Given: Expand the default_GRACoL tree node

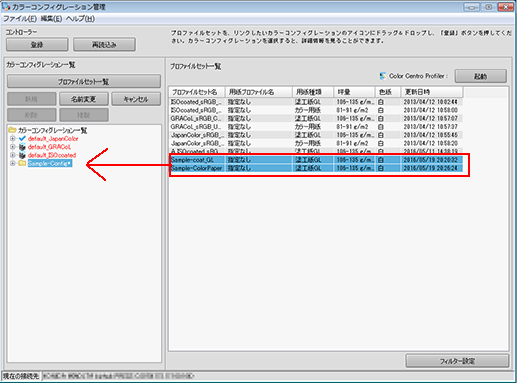Looking at the screenshot, I should tap(13, 147).
